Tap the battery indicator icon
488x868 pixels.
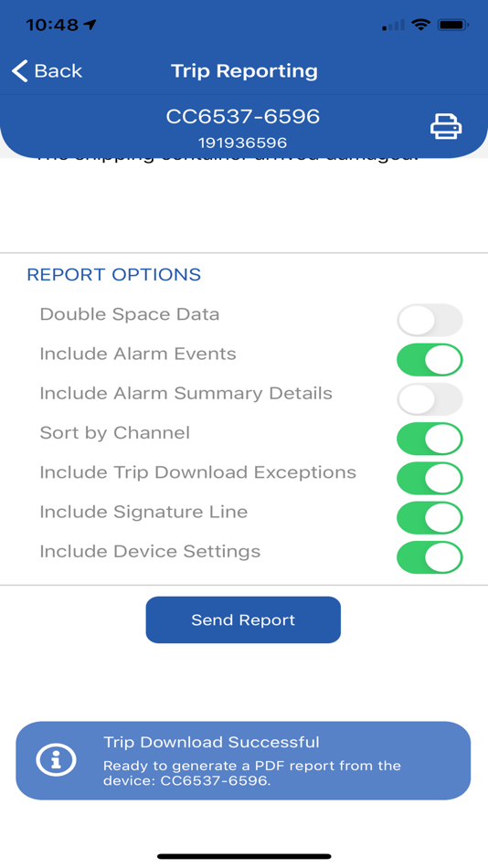(x=453, y=25)
